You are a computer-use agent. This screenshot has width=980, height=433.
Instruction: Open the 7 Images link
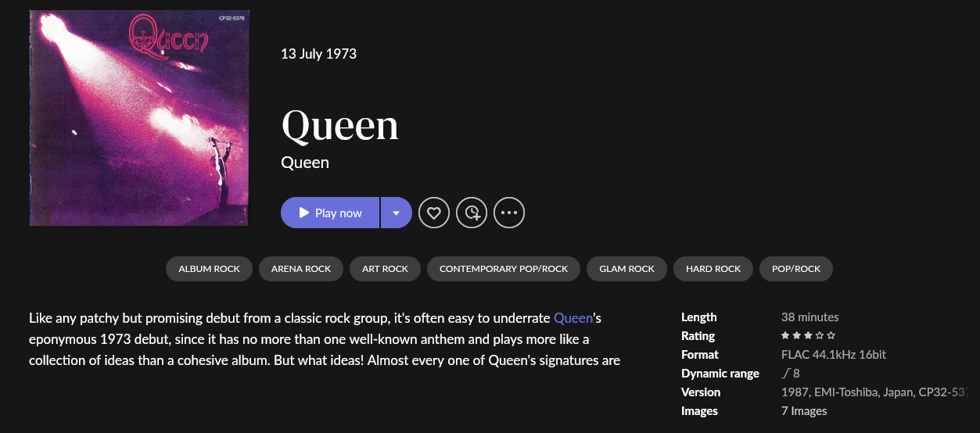click(804, 411)
